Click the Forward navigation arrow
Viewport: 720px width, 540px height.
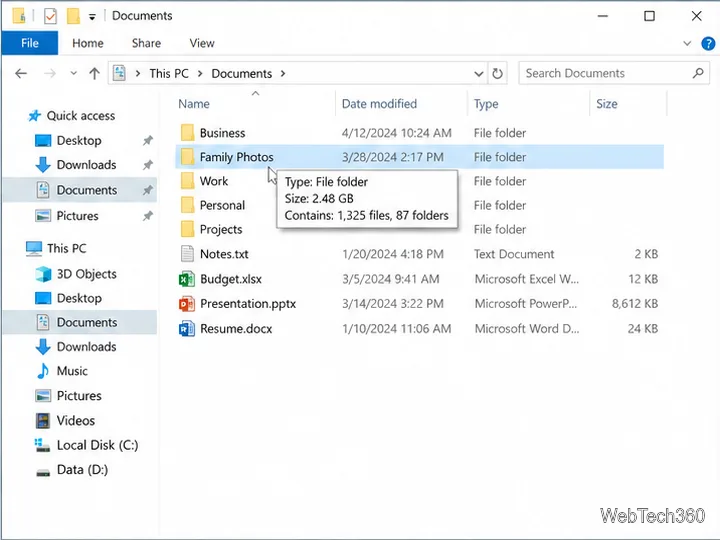(50, 73)
